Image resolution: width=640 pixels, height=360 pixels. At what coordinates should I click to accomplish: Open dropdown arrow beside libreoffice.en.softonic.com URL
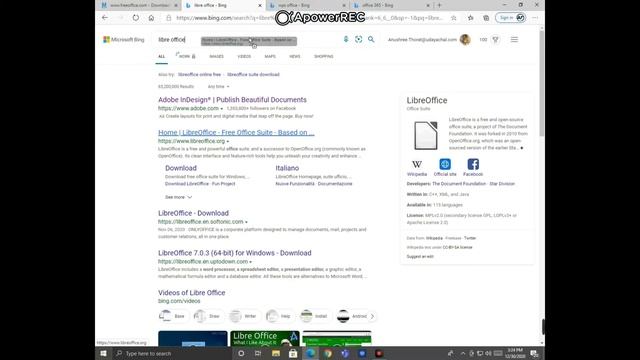(x=246, y=222)
